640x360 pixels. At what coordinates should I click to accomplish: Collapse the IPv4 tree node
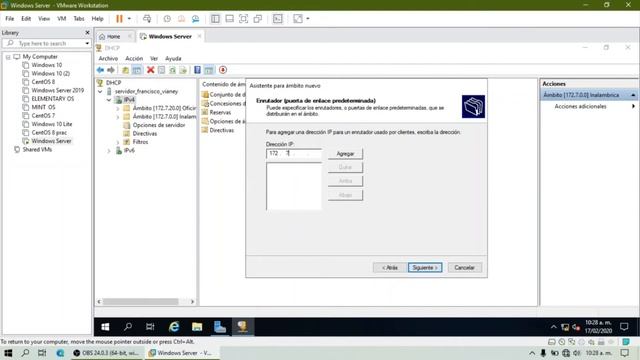pos(109,100)
